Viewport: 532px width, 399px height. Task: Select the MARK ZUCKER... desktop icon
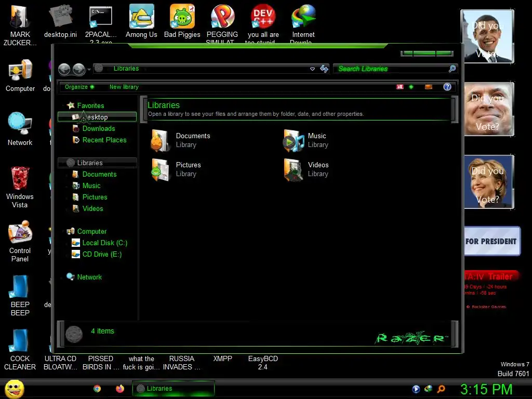(x=20, y=24)
